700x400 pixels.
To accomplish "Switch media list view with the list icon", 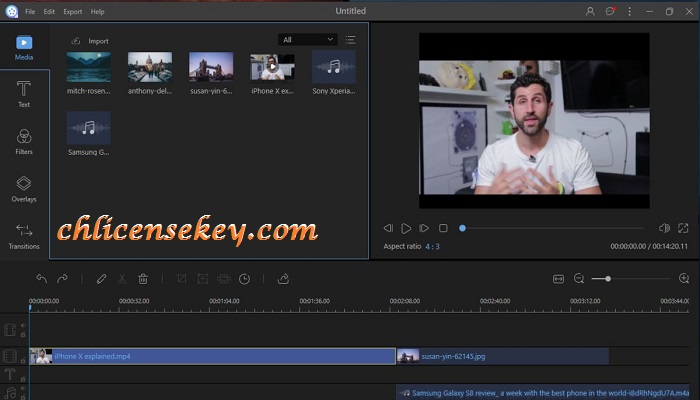I will coord(350,40).
